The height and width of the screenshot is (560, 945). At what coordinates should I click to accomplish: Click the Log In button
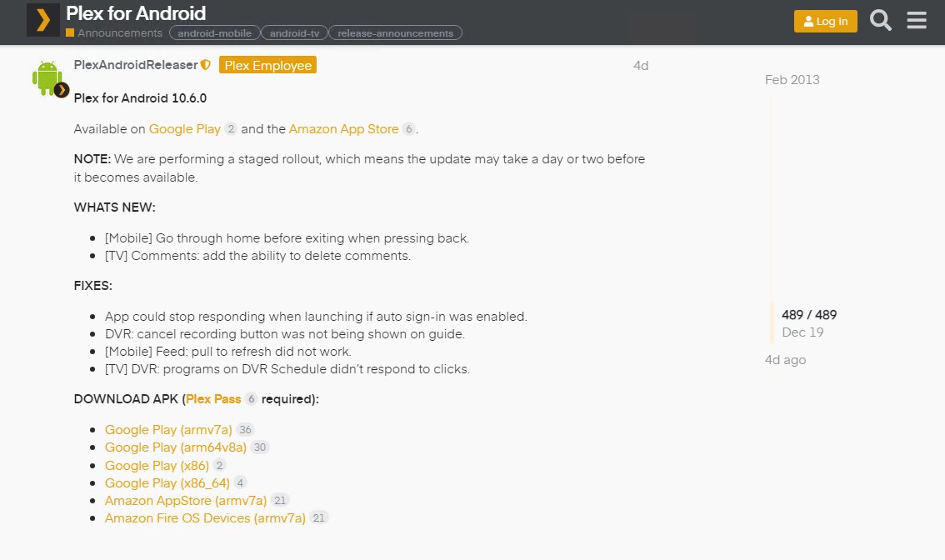tap(825, 21)
